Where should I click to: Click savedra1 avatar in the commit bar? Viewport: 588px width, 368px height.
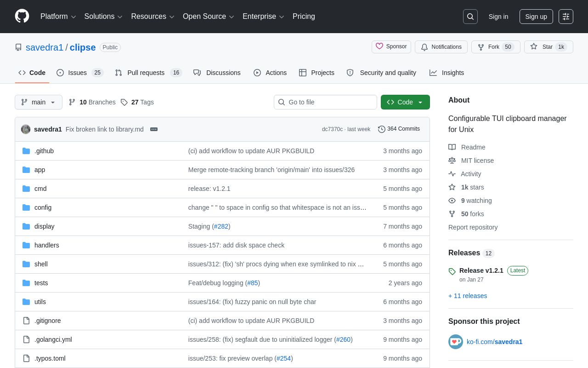pyautogui.click(x=26, y=129)
